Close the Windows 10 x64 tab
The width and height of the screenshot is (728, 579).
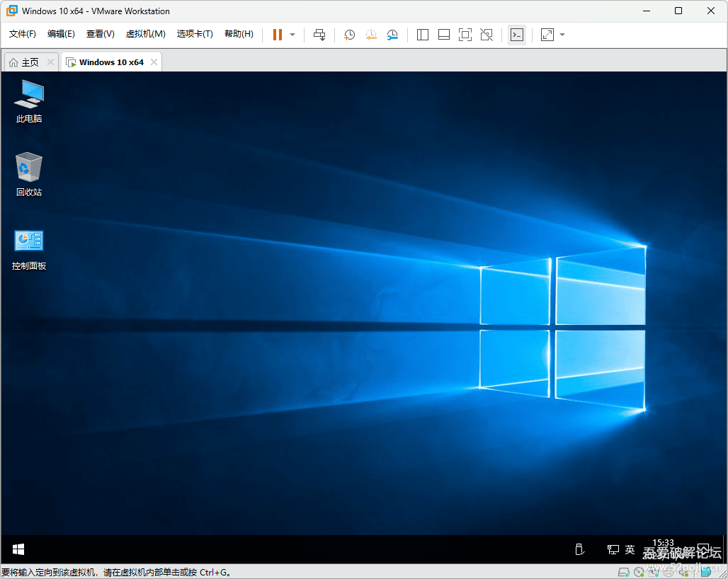click(154, 62)
